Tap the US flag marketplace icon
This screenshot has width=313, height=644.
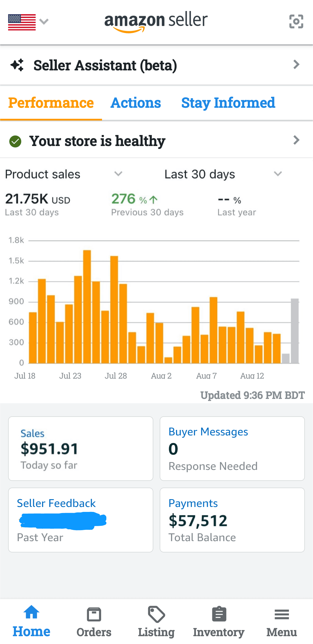(x=22, y=22)
